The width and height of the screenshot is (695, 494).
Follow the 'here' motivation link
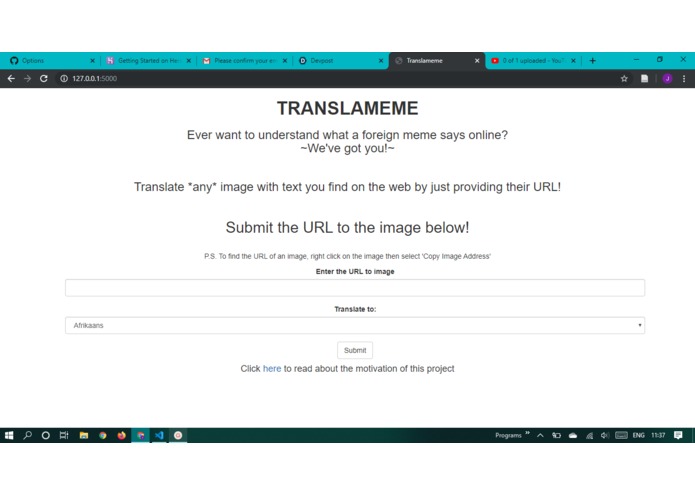(272, 369)
